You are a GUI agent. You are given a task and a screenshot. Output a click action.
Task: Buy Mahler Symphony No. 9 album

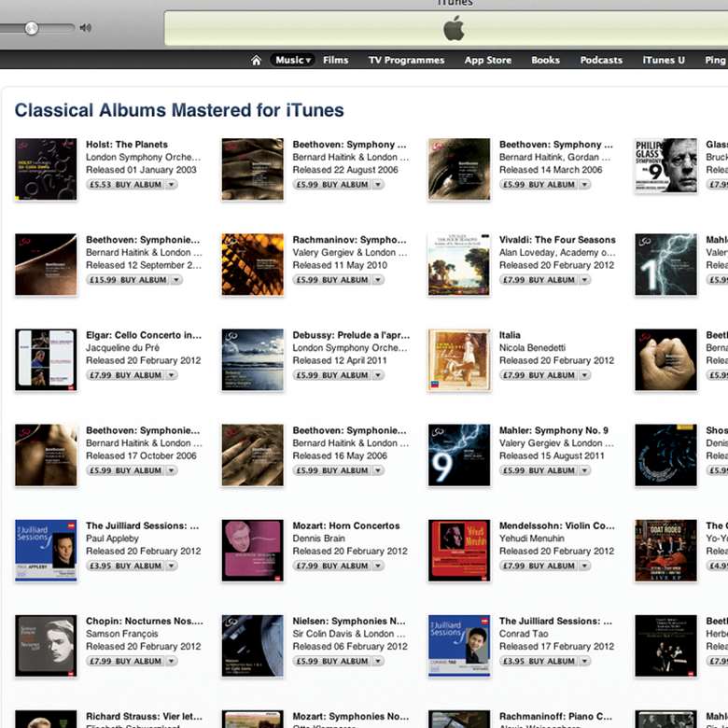click(539, 470)
